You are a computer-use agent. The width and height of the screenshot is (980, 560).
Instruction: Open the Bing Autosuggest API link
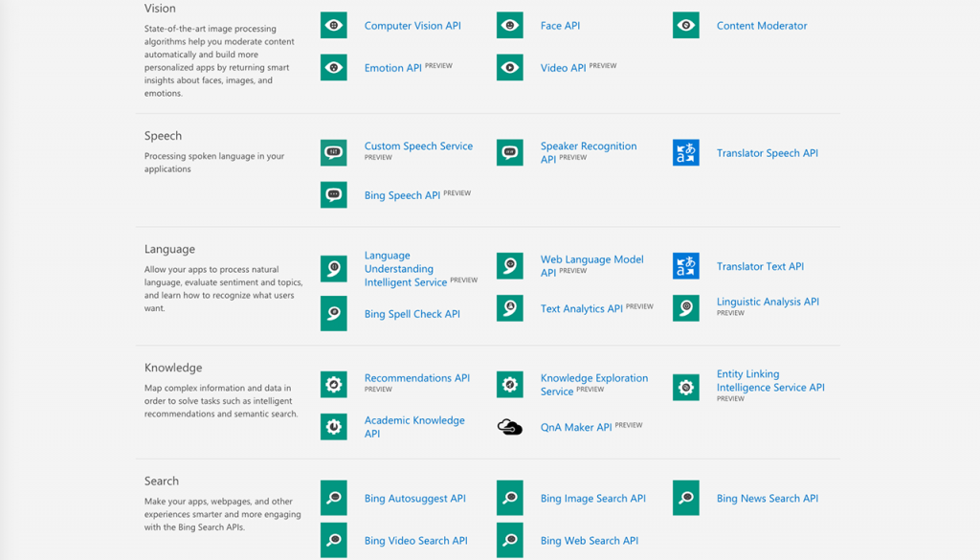pyautogui.click(x=415, y=498)
